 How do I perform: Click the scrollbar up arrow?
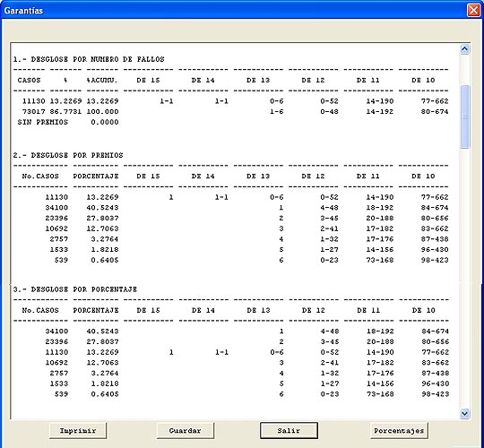(465, 49)
